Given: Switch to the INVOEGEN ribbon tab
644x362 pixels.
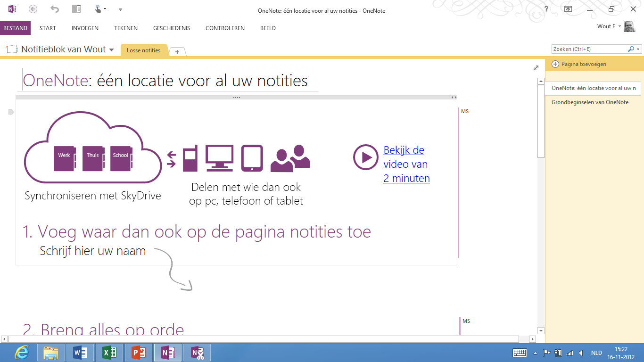Looking at the screenshot, I should (85, 28).
